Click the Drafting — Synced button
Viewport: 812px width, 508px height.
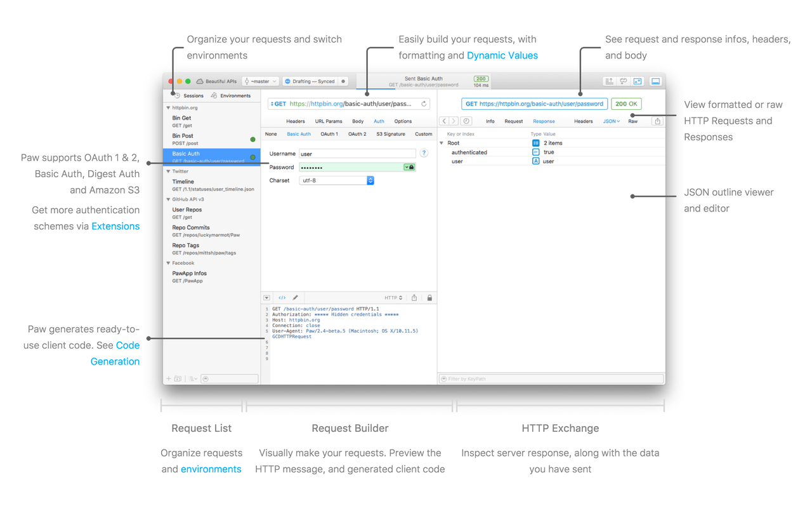point(310,81)
